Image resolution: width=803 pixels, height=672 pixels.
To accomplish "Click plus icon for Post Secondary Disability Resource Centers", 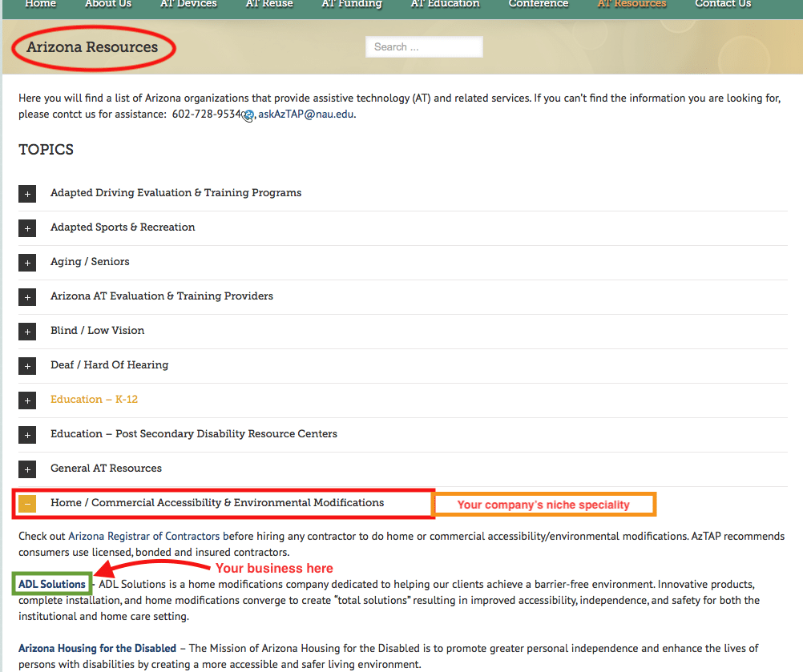I will coord(27,435).
